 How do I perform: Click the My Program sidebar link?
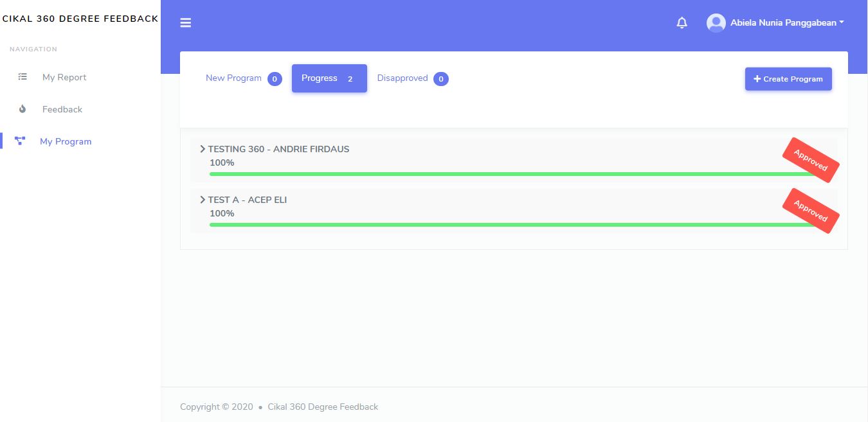tap(66, 141)
